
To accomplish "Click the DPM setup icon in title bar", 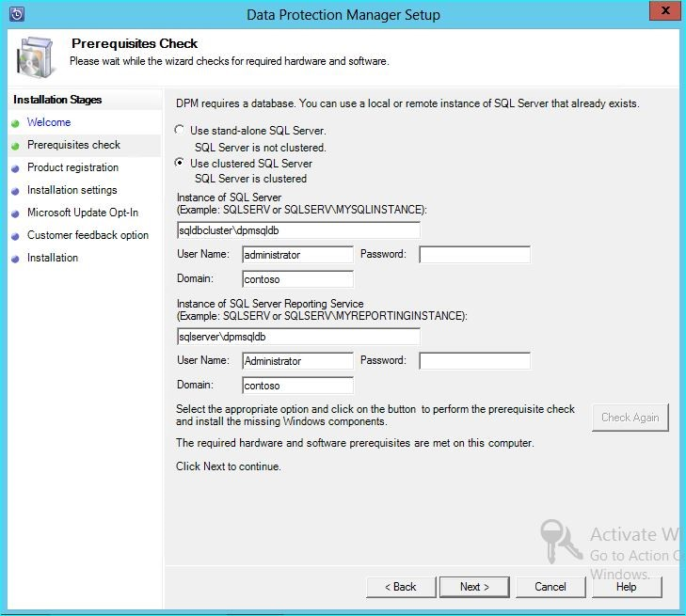I will tap(17, 14).
